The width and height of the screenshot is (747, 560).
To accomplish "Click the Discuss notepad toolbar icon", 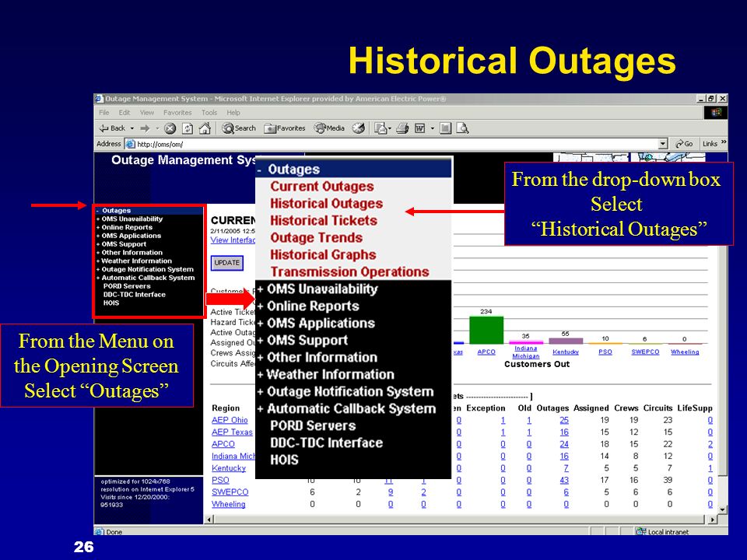I will [445, 128].
